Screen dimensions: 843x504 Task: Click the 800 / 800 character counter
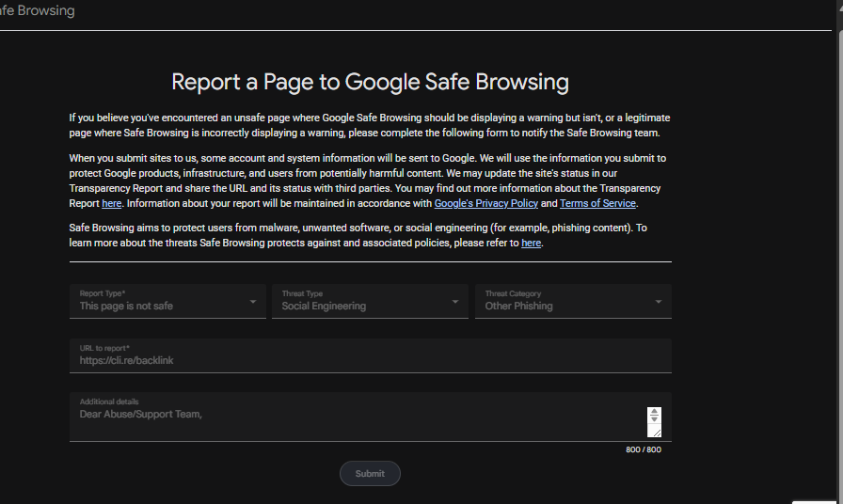tap(644, 449)
